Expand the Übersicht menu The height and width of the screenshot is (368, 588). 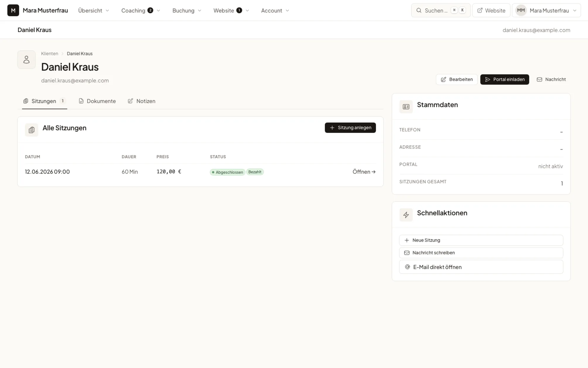coord(93,11)
